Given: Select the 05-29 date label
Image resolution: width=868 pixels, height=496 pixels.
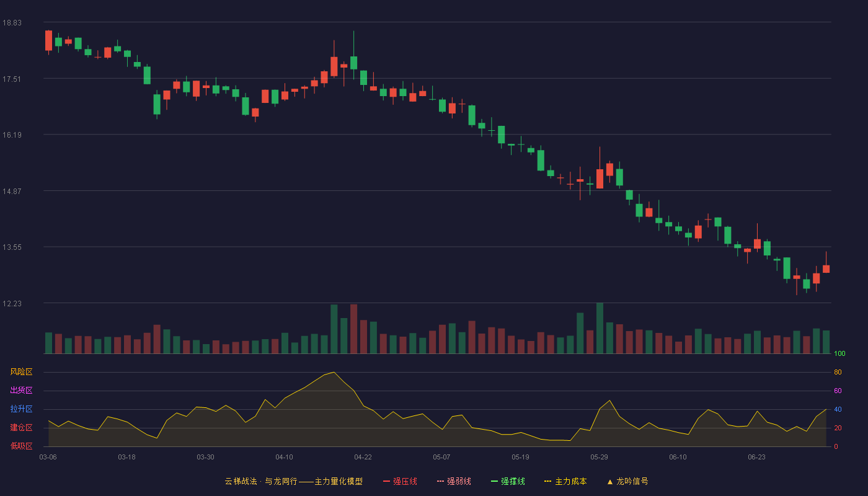Looking at the screenshot, I should pyautogui.click(x=599, y=457).
